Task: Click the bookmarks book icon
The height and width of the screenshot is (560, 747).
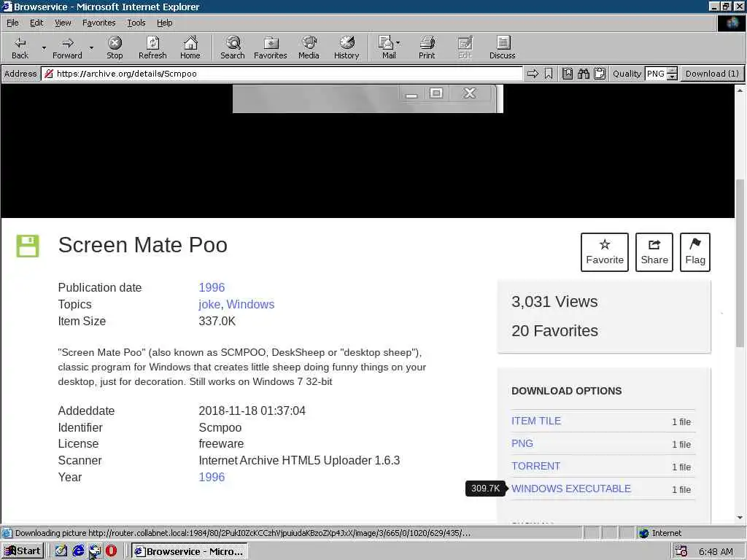Action: [568, 74]
